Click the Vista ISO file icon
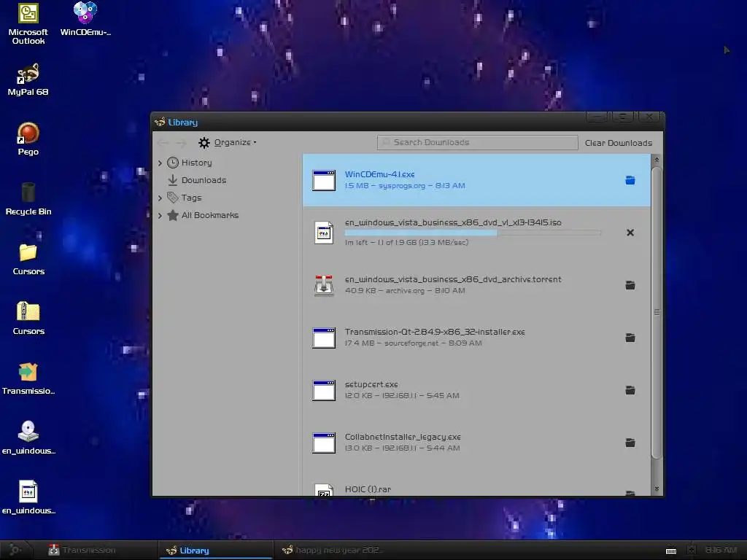The image size is (747, 560). pos(323,233)
